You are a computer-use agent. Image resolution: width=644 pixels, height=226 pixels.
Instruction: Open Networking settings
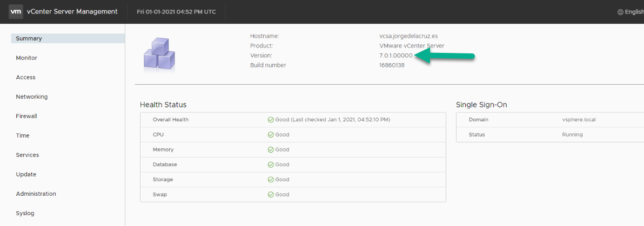[x=32, y=97]
